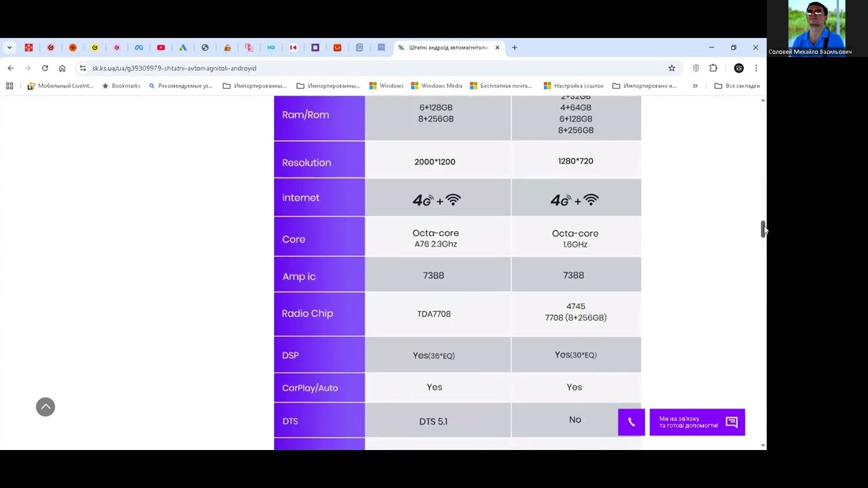
Task: Select the TDA7708 cell
Action: (437, 314)
